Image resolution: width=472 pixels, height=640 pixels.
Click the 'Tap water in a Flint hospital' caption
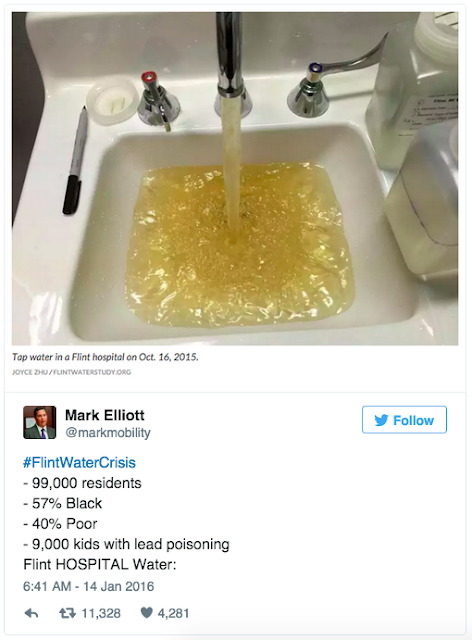click(x=105, y=357)
